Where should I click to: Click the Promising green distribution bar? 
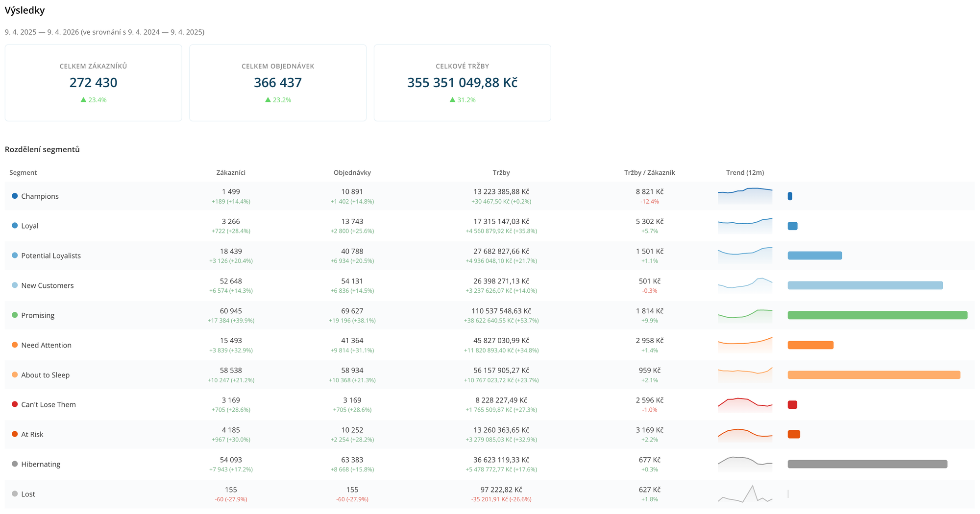pos(877,315)
